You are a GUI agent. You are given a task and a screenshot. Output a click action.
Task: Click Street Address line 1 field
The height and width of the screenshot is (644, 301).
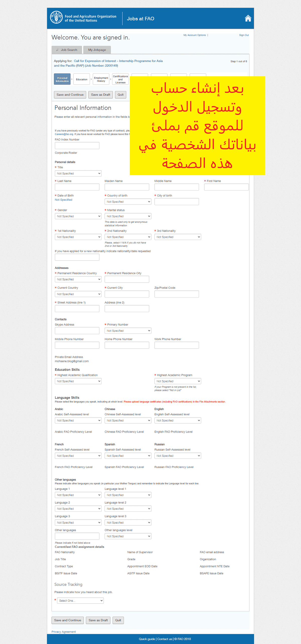(x=77, y=309)
